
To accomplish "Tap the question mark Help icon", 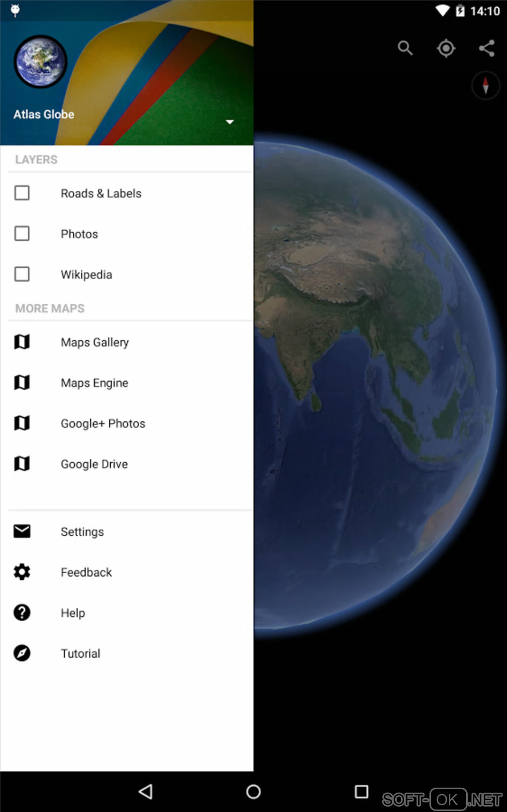I will coord(22,613).
